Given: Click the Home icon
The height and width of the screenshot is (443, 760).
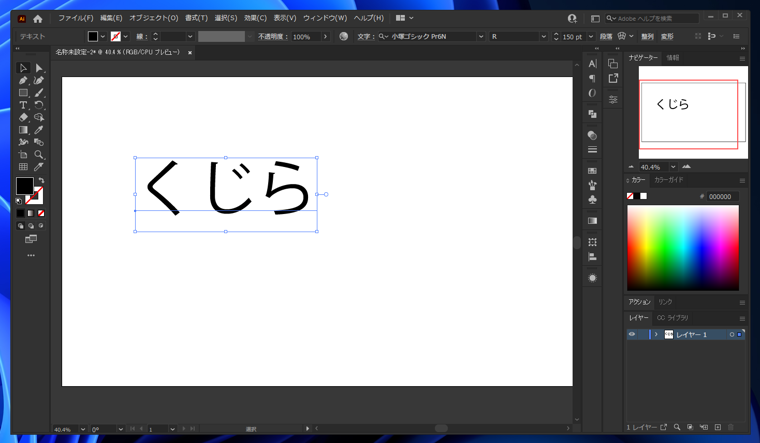Looking at the screenshot, I should tap(38, 19).
